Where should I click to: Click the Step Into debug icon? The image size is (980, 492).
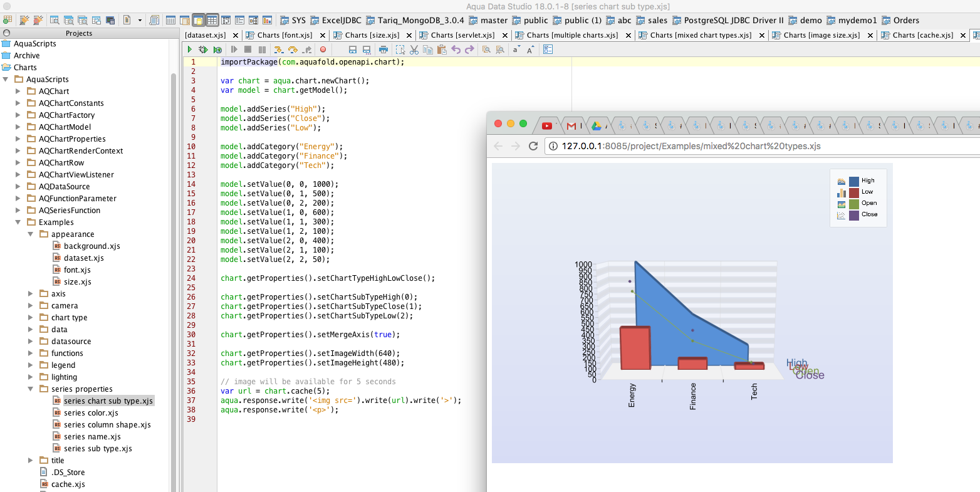point(278,50)
